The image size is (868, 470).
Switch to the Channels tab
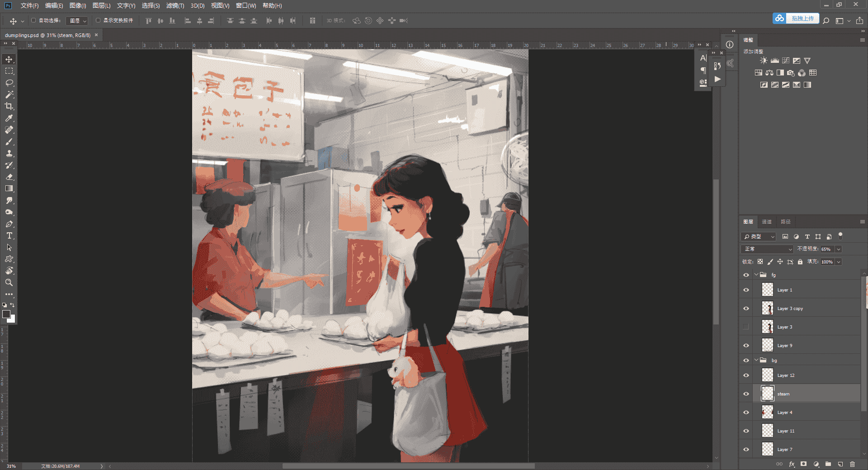point(767,221)
